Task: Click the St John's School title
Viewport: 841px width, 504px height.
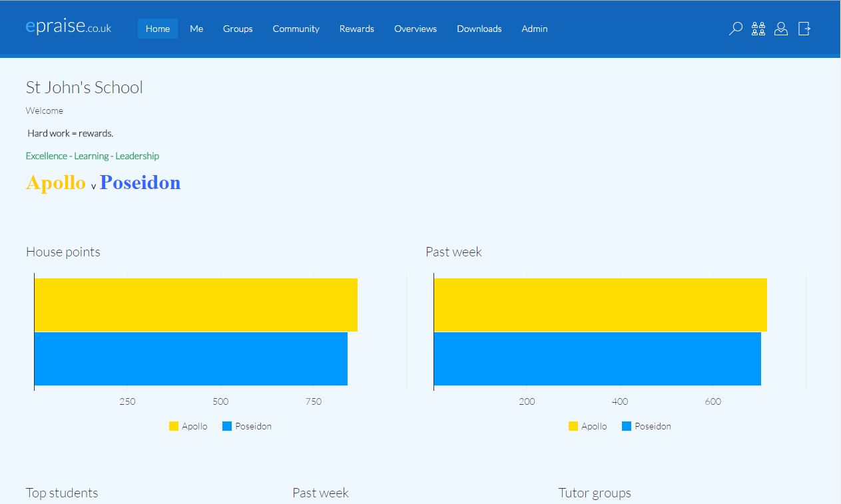Action: click(85, 88)
